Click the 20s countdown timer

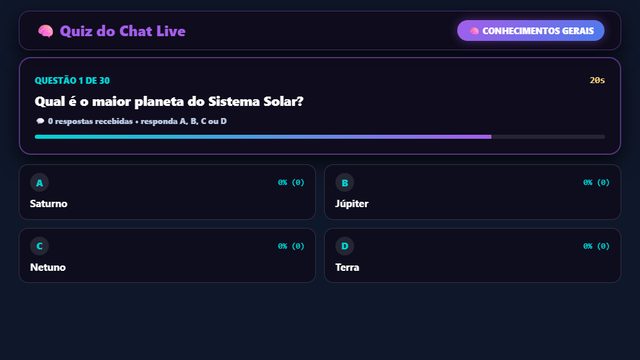(597, 80)
